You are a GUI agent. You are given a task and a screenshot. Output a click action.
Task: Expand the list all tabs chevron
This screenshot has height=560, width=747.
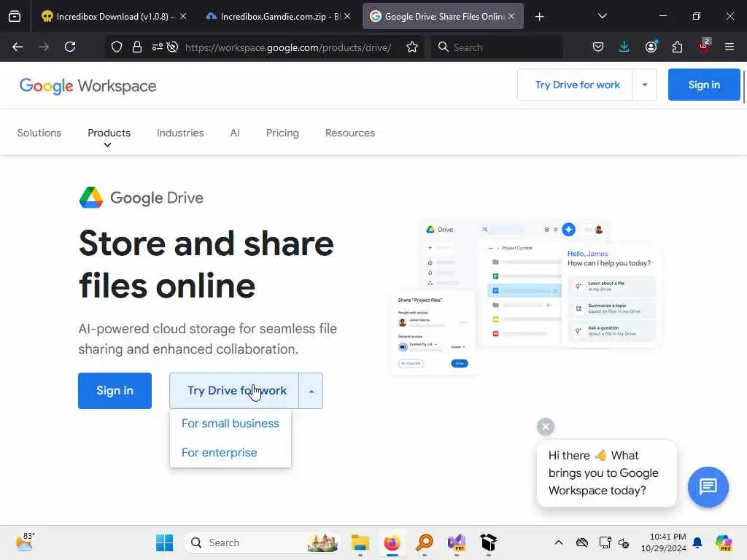coord(602,16)
